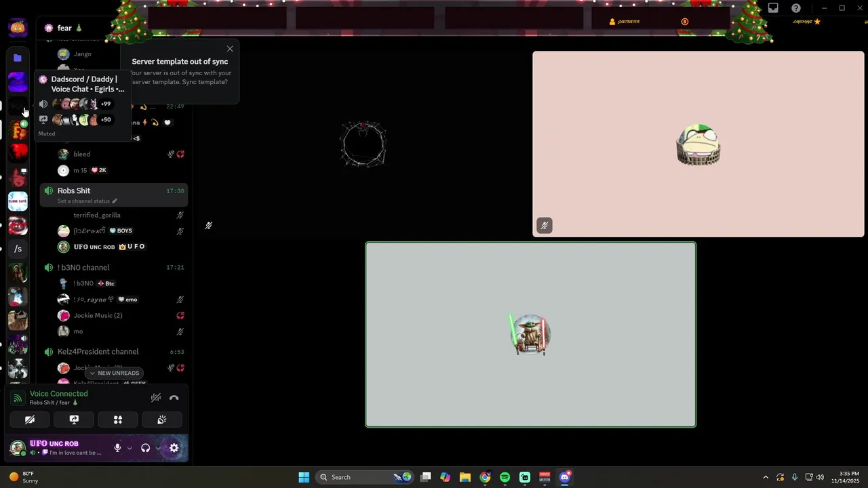Open Discord inbox icon in title bar
Viewport: 868px width, 488px height.
[773, 8]
